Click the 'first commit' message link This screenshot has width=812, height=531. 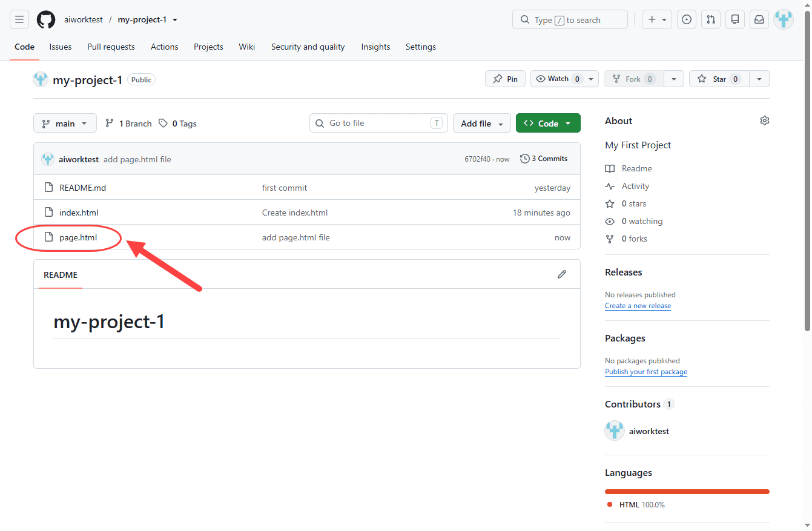(285, 188)
